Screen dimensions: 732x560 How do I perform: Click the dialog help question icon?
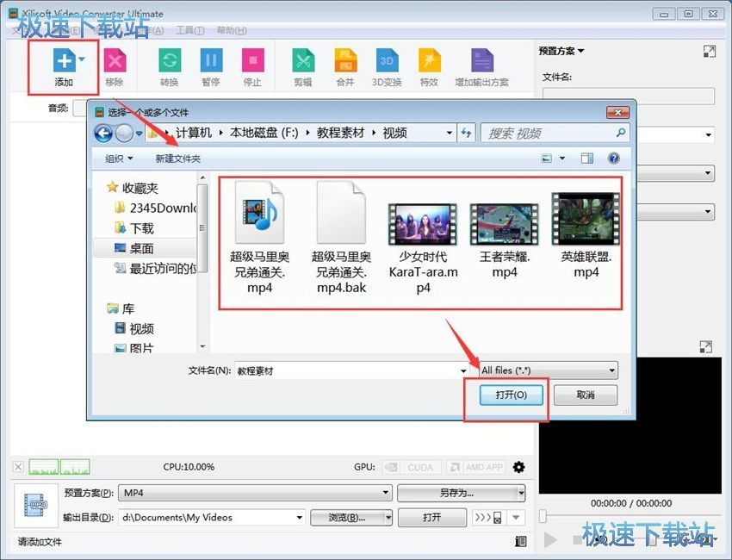(x=614, y=159)
